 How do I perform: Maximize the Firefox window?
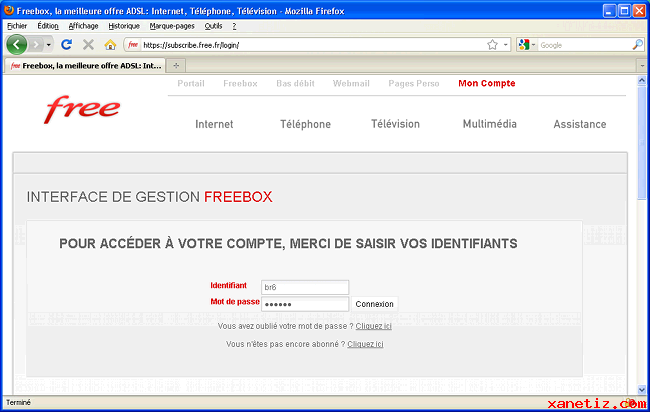tap(624, 11)
